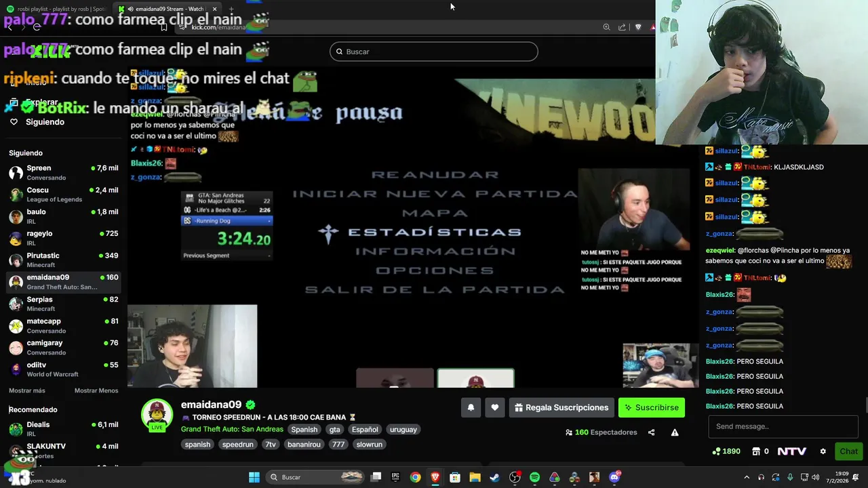This screenshot has height=488, width=868.
Task: Click the speedrun tag
Action: point(237,445)
